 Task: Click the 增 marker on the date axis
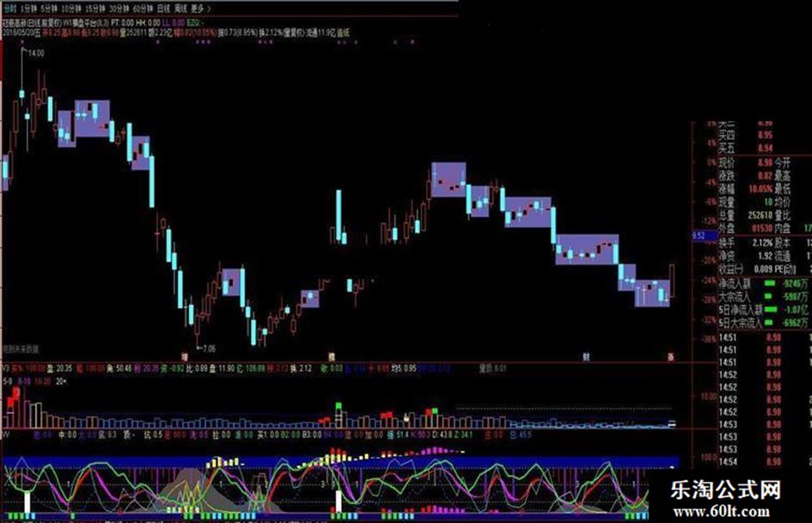(185, 356)
